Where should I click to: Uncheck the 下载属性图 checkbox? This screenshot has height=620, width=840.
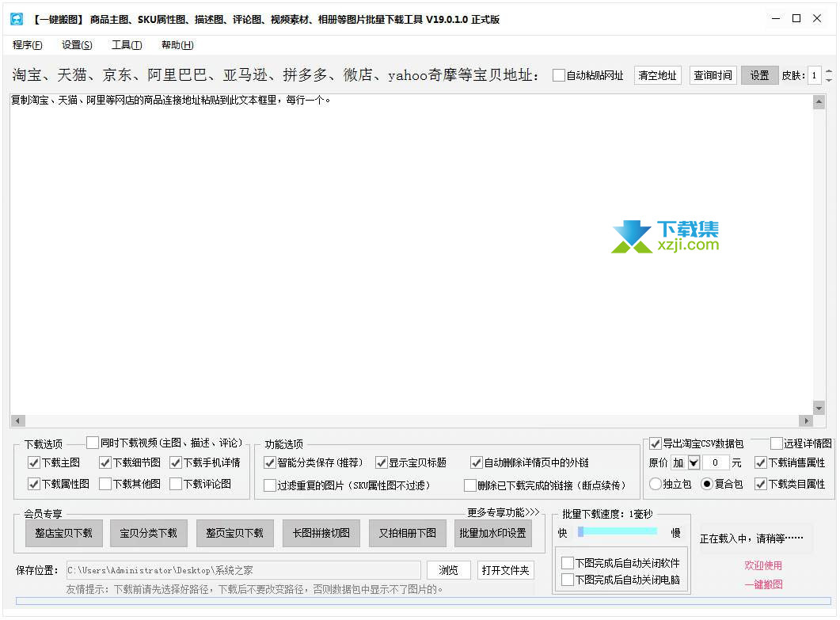click(x=34, y=484)
